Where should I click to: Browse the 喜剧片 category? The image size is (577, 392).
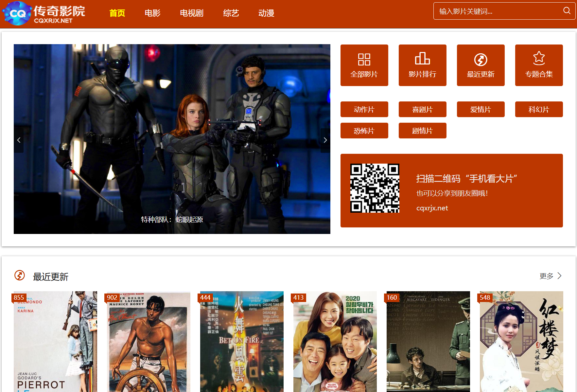[422, 109]
